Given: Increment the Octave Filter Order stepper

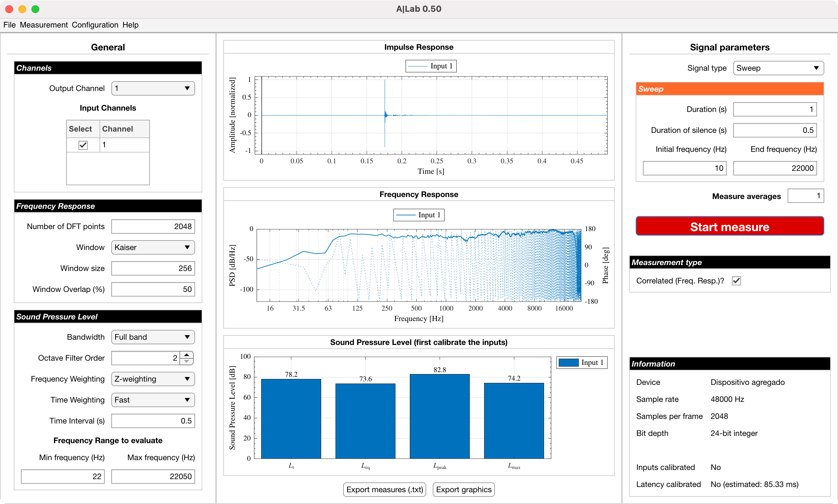Looking at the screenshot, I should (x=189, y=354).
